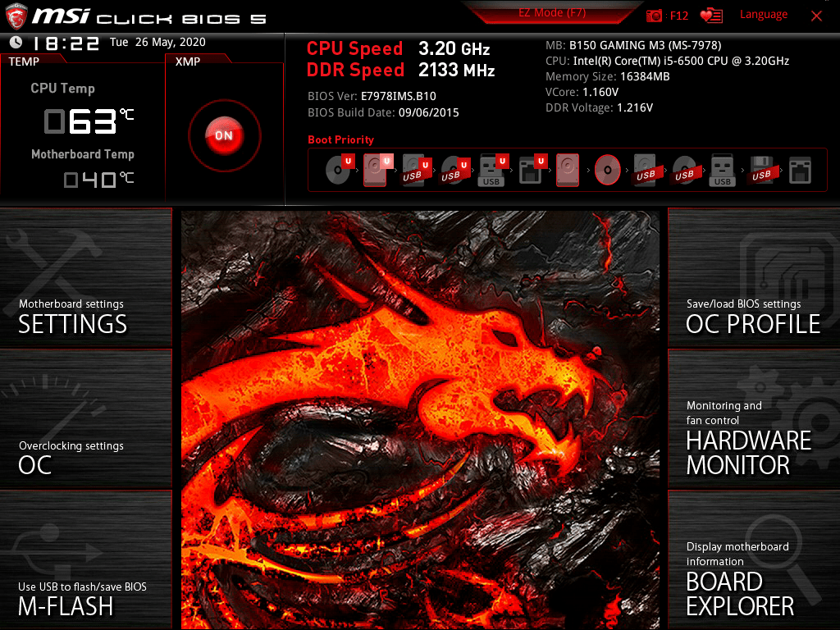
Task: Click the date Tue 26 May, 2020
Action: [x=157, y=43]
